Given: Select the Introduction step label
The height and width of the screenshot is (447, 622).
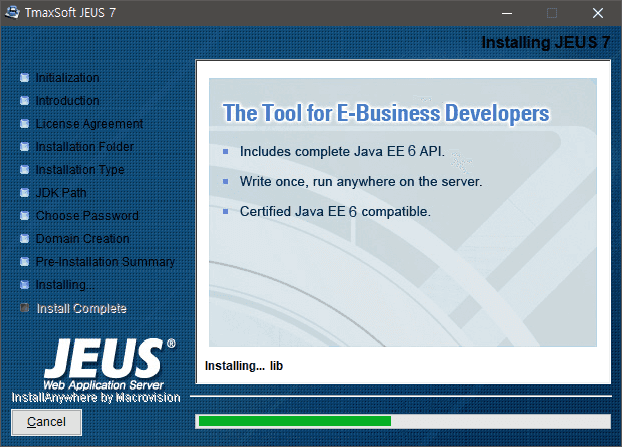Looking at the screenshot, I should click(67, 101).
